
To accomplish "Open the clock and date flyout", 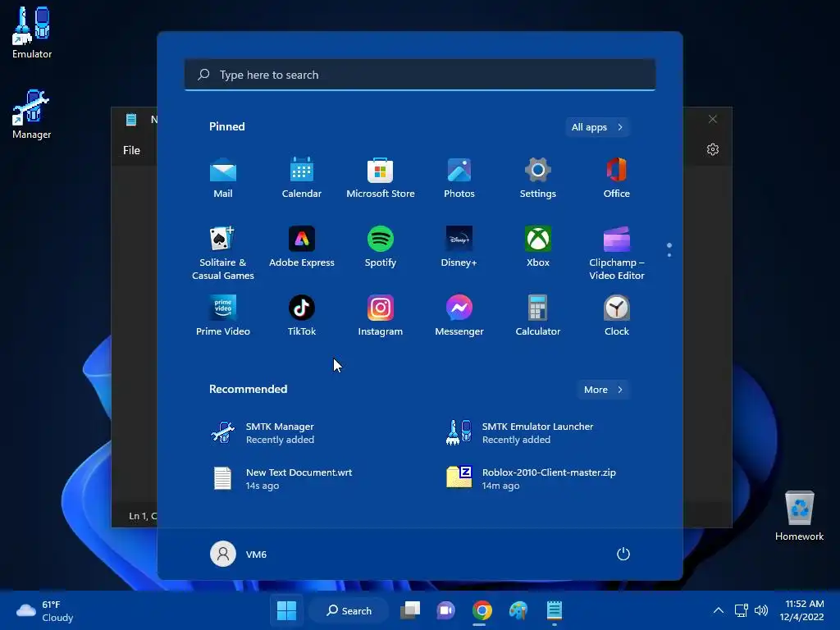I will pyautogui.click(x=801, y=610).
